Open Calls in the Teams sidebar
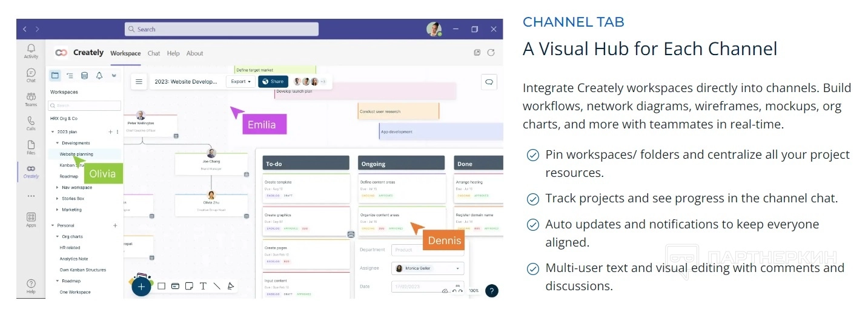The image size is (868, 312). pyautogui.click(x=31, y=124)
